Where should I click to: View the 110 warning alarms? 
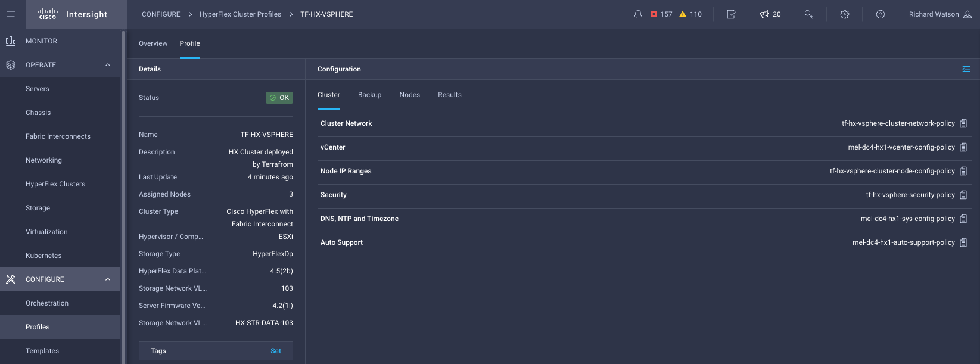click(690, 14)
